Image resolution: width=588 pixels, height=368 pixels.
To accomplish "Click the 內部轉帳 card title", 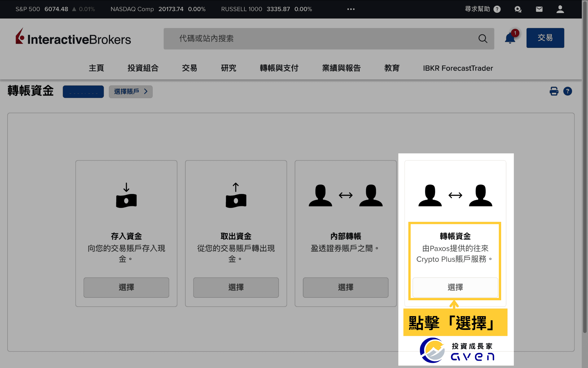I will [346, 236].
